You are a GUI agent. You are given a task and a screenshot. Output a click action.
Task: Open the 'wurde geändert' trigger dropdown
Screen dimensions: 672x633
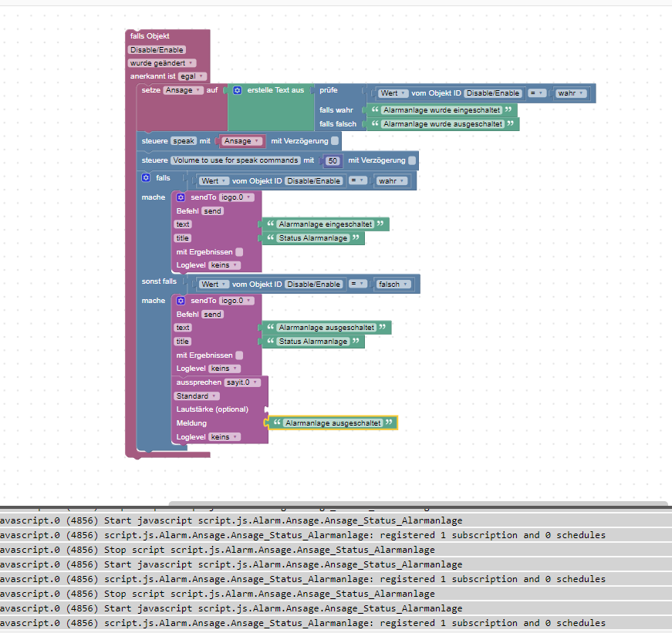[161, 63]
